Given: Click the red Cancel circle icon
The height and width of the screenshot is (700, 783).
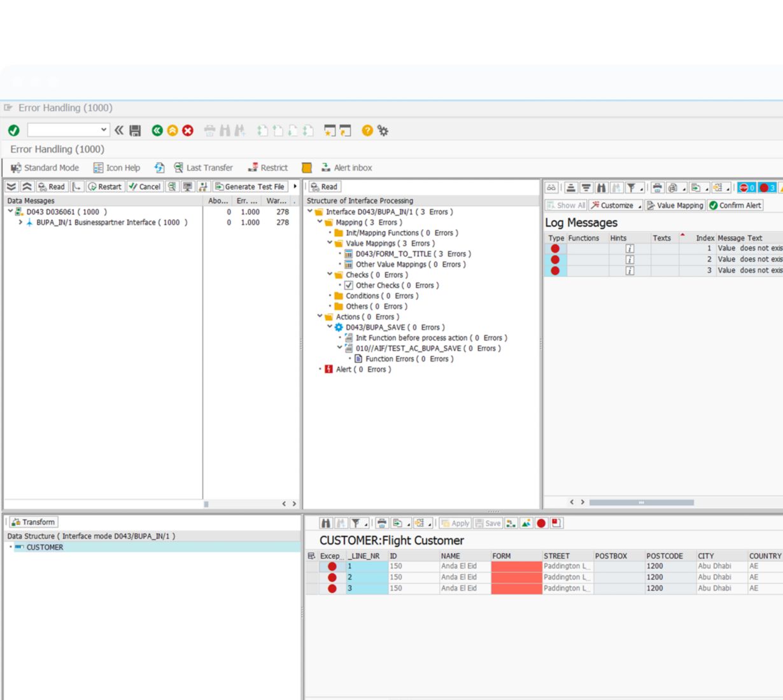Looking at the screenshot, I should coord(188,130).
